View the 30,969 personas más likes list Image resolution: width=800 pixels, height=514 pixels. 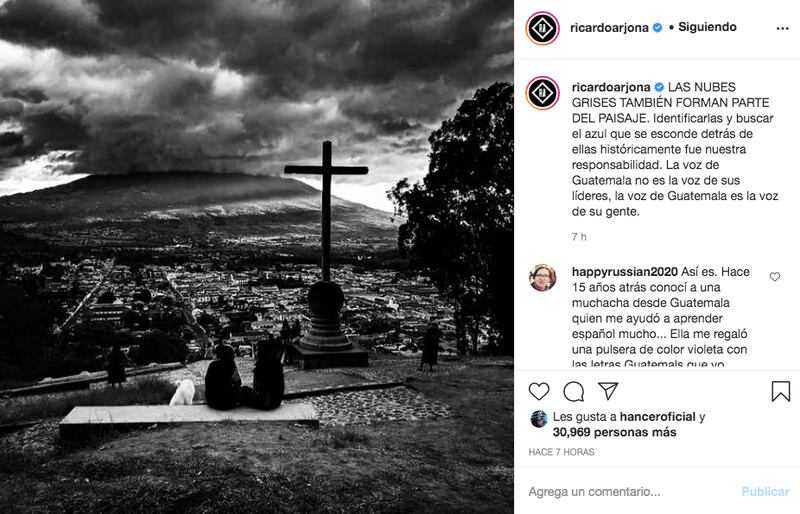pyautogui.click(x=614, y=432)
